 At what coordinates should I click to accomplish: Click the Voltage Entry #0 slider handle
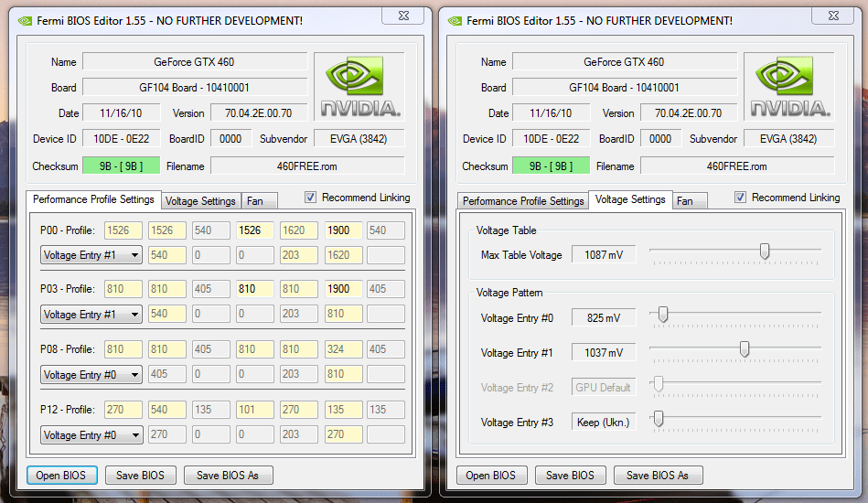(662, 315)
